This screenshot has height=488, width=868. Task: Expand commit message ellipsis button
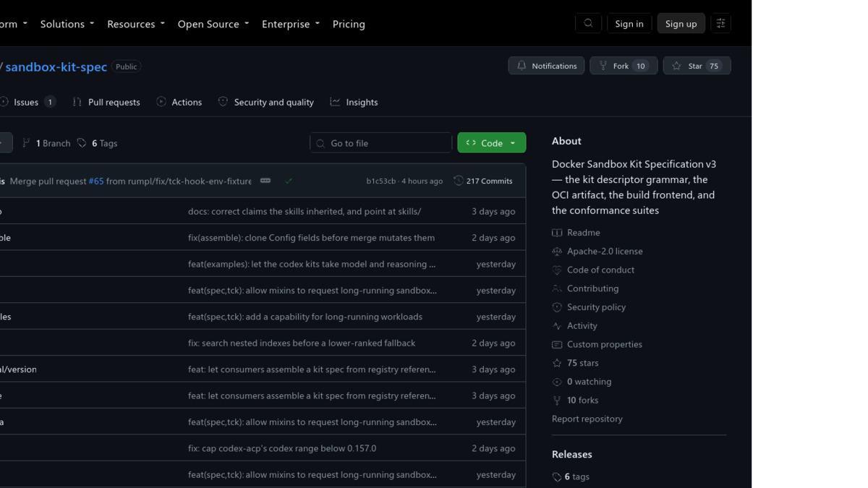coord(265,181)
